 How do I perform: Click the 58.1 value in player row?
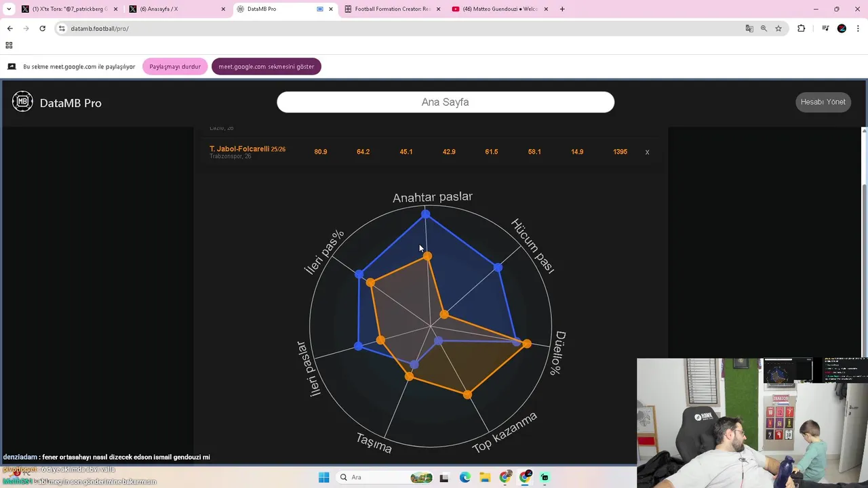pyautogui.click(x=534, y=152)
